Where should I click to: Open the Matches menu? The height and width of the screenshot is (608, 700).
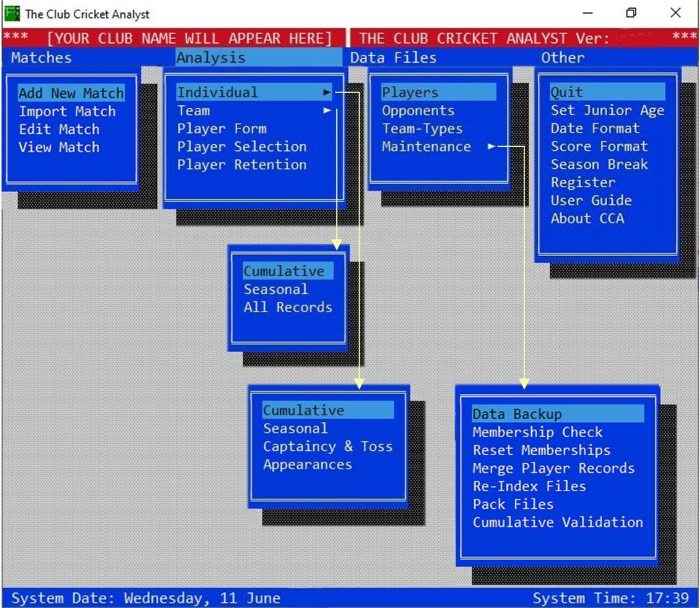[40, 58]
